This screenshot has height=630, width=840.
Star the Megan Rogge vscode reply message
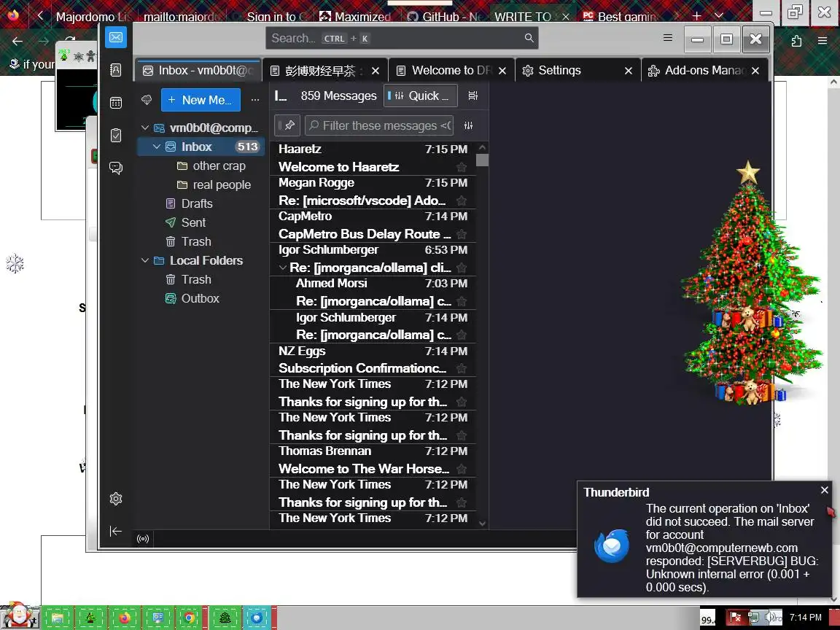[x=462, y=201]
